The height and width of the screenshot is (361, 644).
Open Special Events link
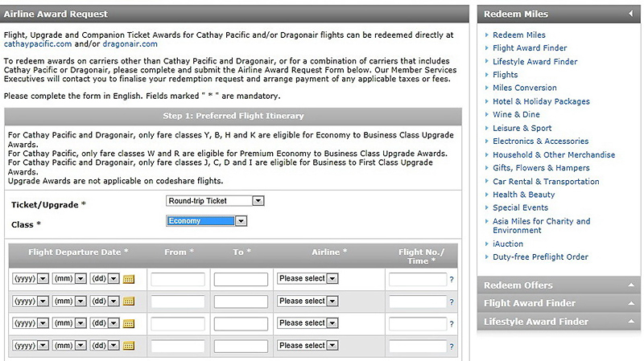click(520, 207)
